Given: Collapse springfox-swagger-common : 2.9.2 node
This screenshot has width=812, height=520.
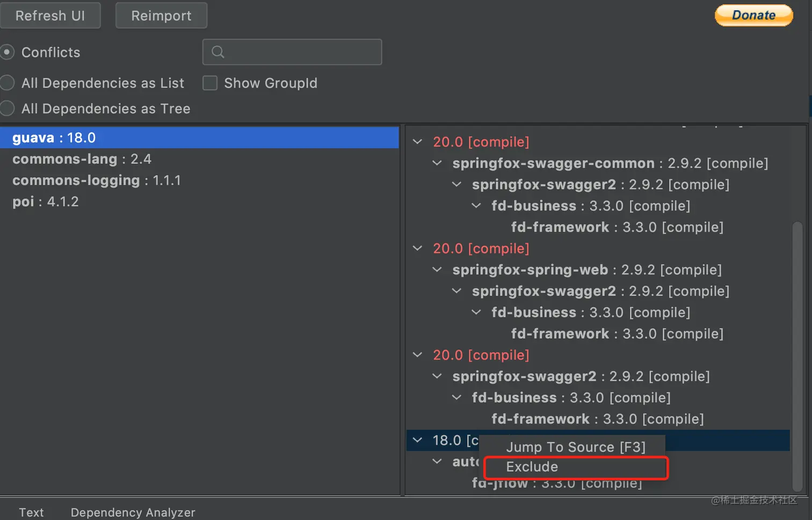Looking at the screenshot, I should (437, 163).
